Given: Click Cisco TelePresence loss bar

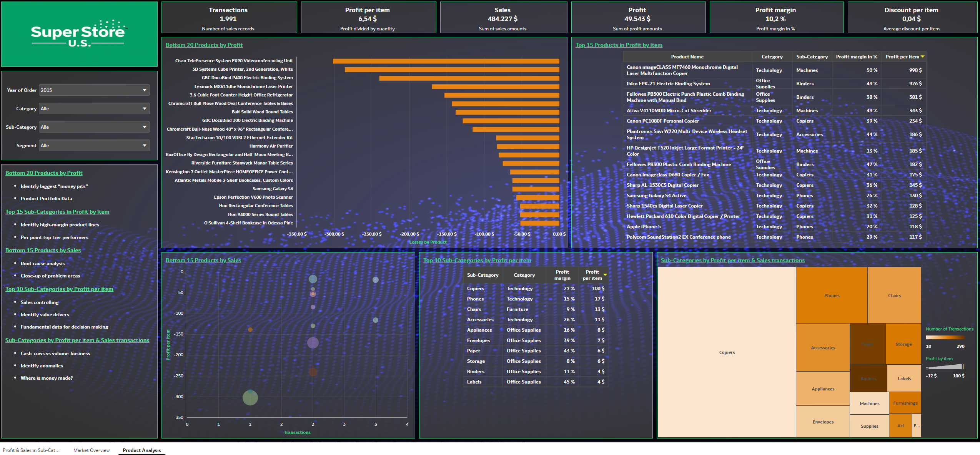Looking at the screenshot, I should (x=446, y=61).
